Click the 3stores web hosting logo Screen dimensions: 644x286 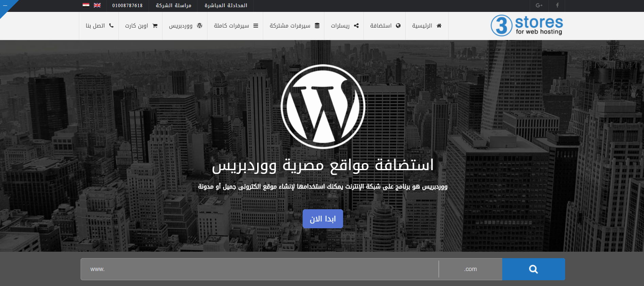pos(527,25)
